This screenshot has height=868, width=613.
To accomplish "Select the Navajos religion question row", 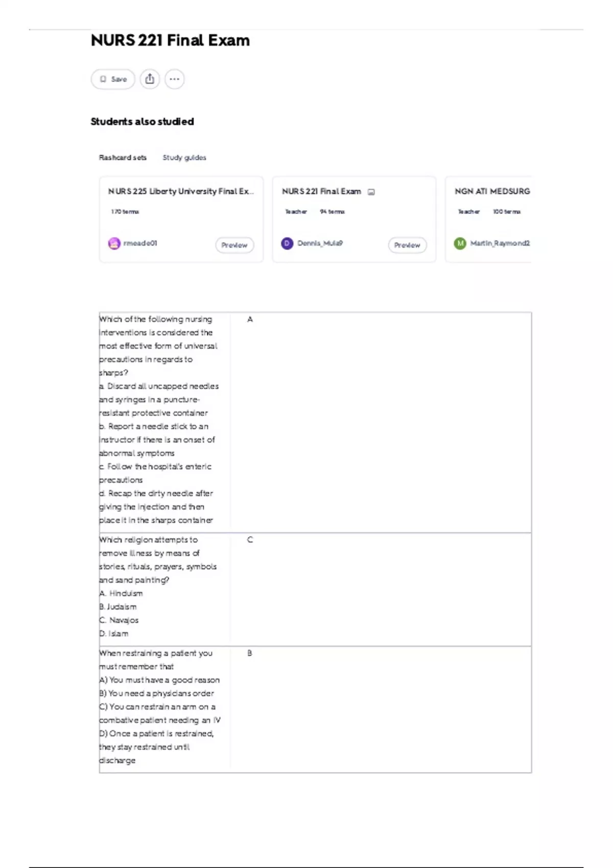I will (315, 589).
